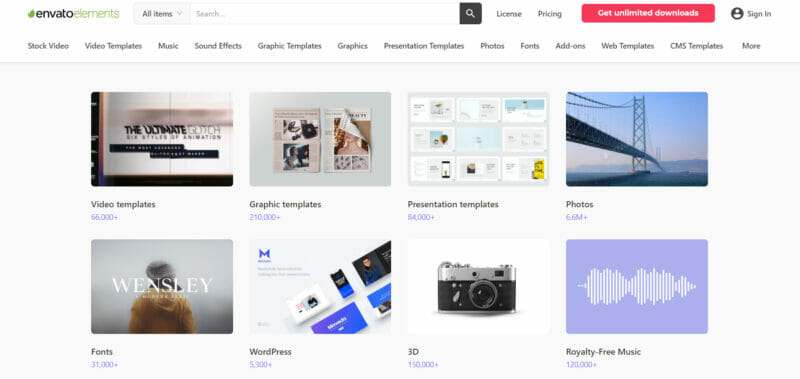Click inside the search field

[x=325, y=14]
